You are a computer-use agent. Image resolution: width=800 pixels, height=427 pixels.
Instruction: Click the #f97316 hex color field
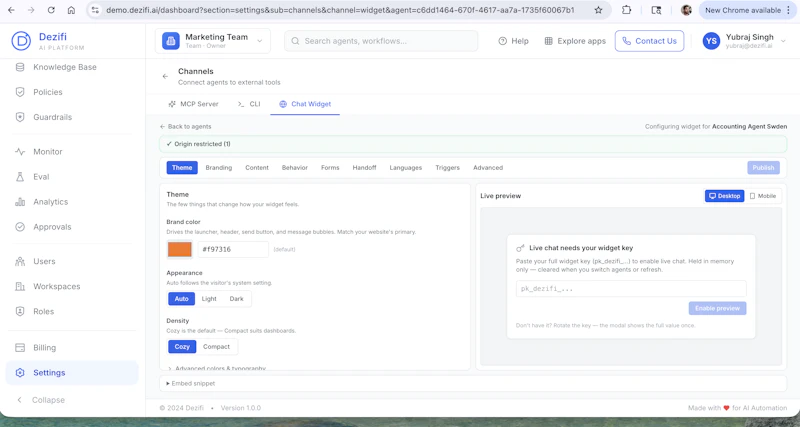233,249
